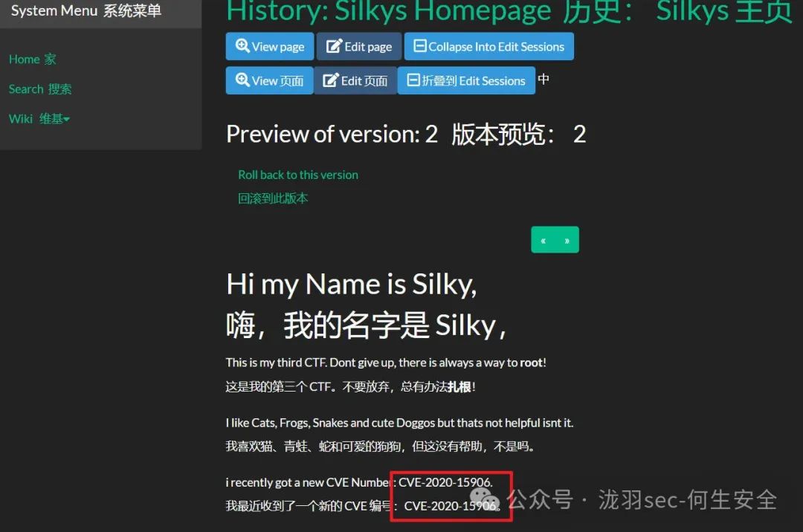
Task: Click the '这是我的第三个 CTF' sentence
Action: coord(351,386)
